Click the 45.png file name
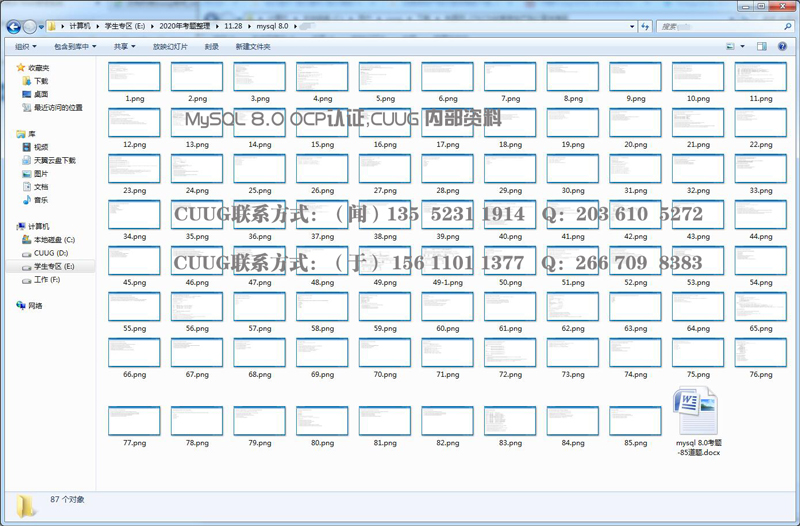 point(134,283)
